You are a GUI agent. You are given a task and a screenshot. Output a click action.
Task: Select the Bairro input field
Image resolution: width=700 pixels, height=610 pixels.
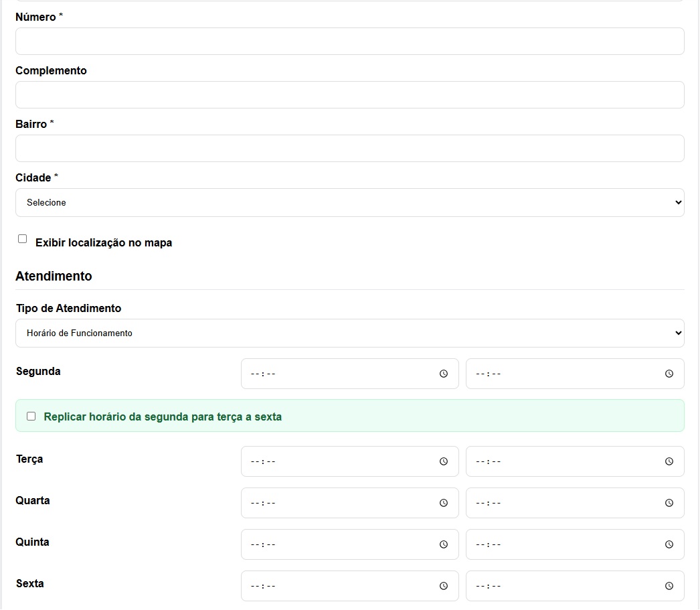(350, 148)
